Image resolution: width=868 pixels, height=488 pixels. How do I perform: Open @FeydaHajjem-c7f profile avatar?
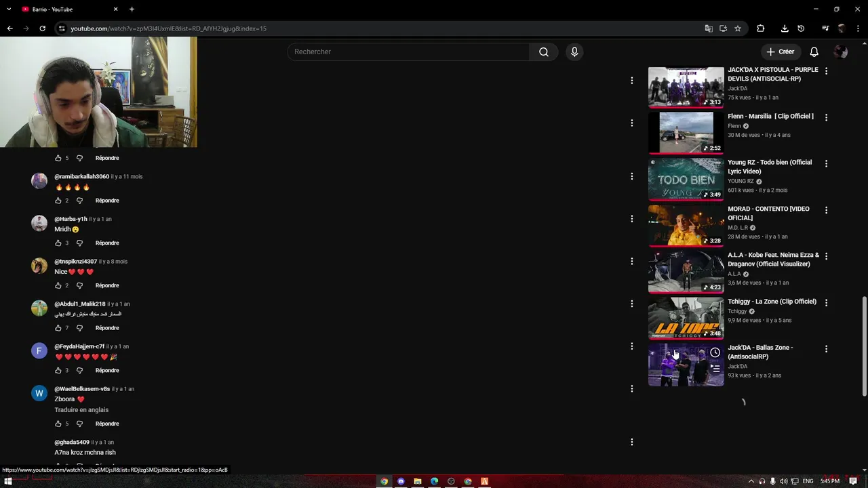39,350
